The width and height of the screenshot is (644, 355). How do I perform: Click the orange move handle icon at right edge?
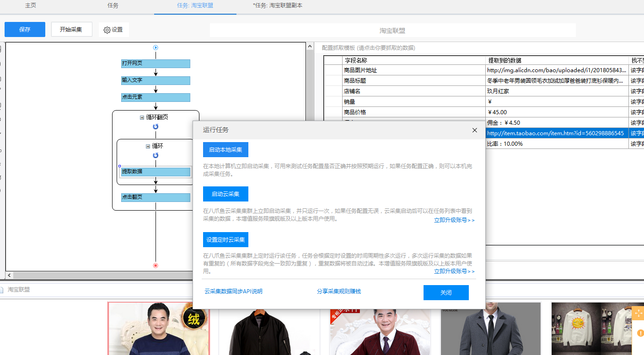tap(638, 313)
